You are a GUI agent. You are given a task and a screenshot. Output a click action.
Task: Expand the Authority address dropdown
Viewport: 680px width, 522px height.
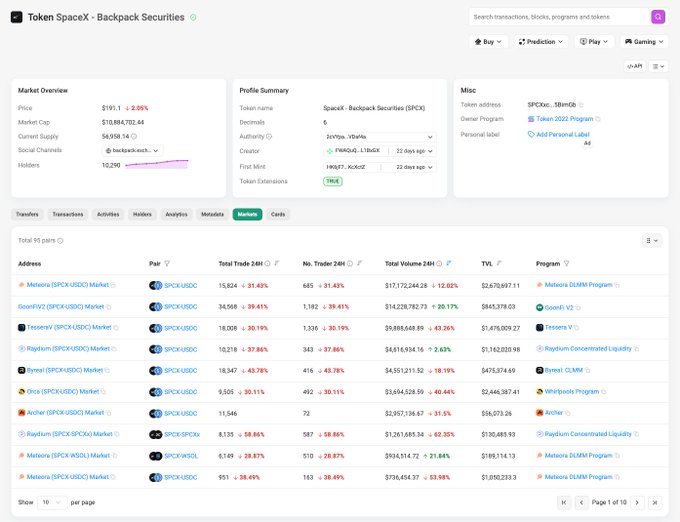379,137
